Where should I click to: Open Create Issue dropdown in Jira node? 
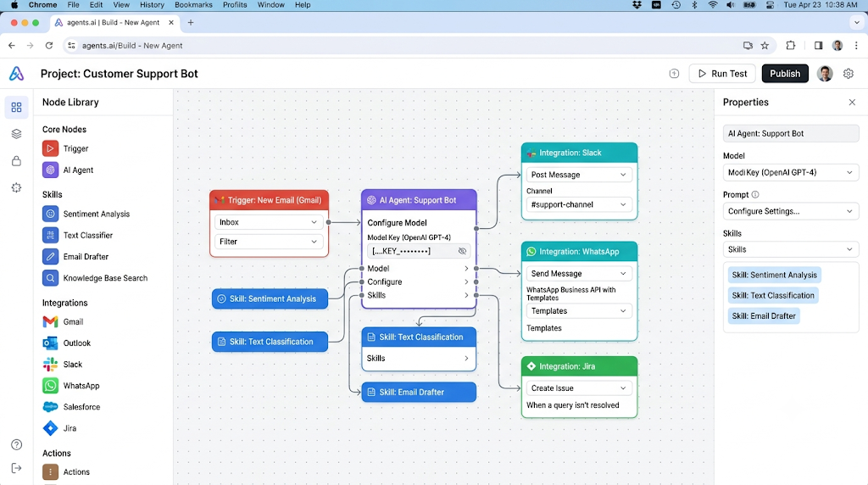pyautogui.click(x=578, y=388)
